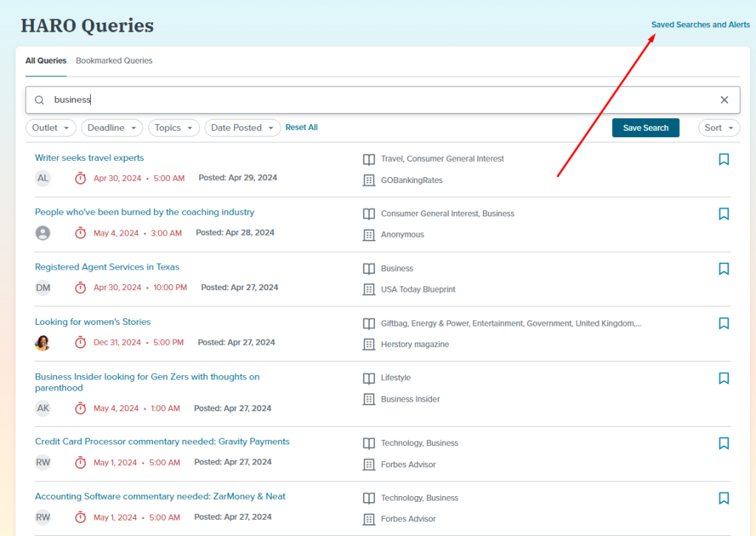Open 'Writer seeks travel experts' query

(89, 157)
